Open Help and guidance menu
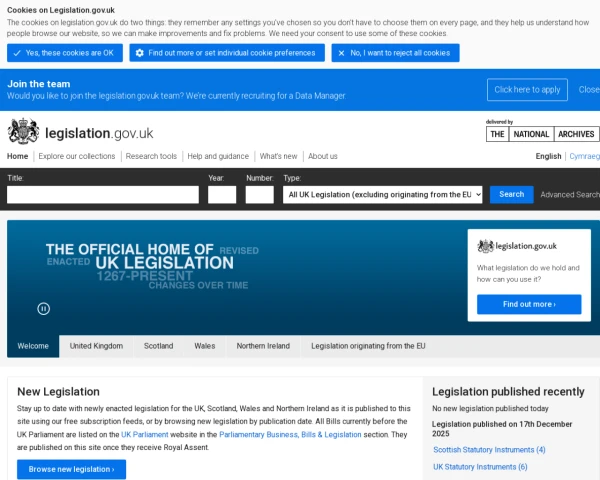 218,156
